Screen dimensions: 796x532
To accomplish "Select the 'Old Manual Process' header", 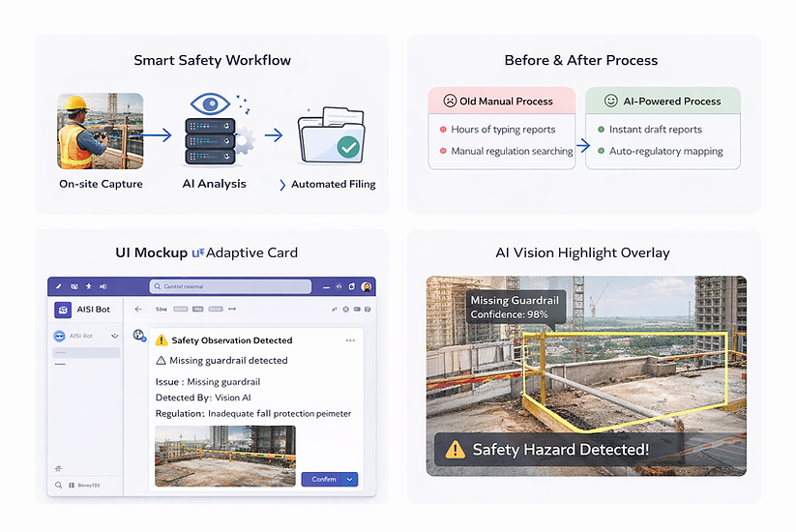I will pyautogui.click(x=502, y=101).
